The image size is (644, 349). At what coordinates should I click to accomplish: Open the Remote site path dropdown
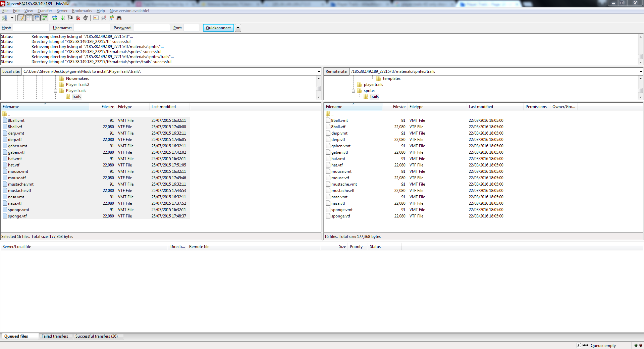tap(641, 71)
